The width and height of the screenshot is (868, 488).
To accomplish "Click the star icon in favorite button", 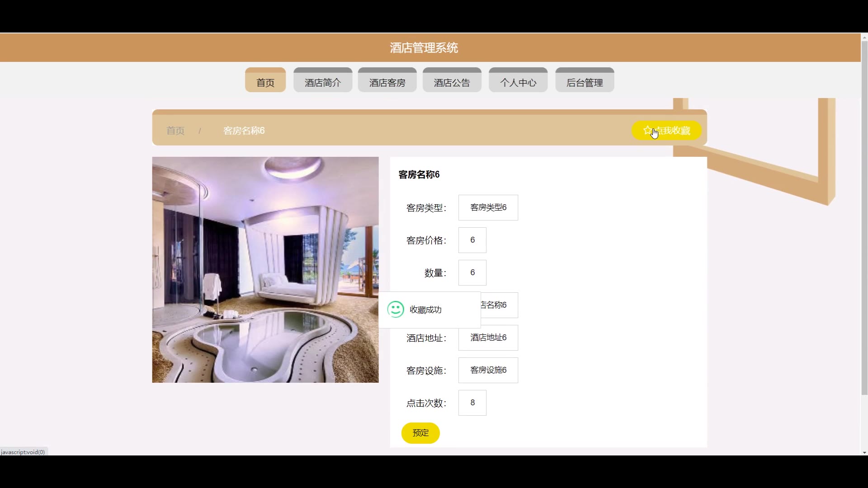I will 647,131.
